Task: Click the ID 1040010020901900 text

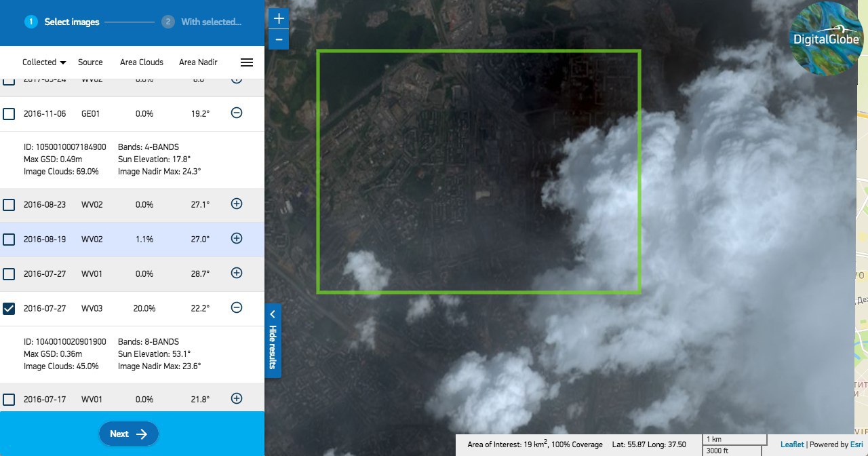Action: (x=64, y=342)
